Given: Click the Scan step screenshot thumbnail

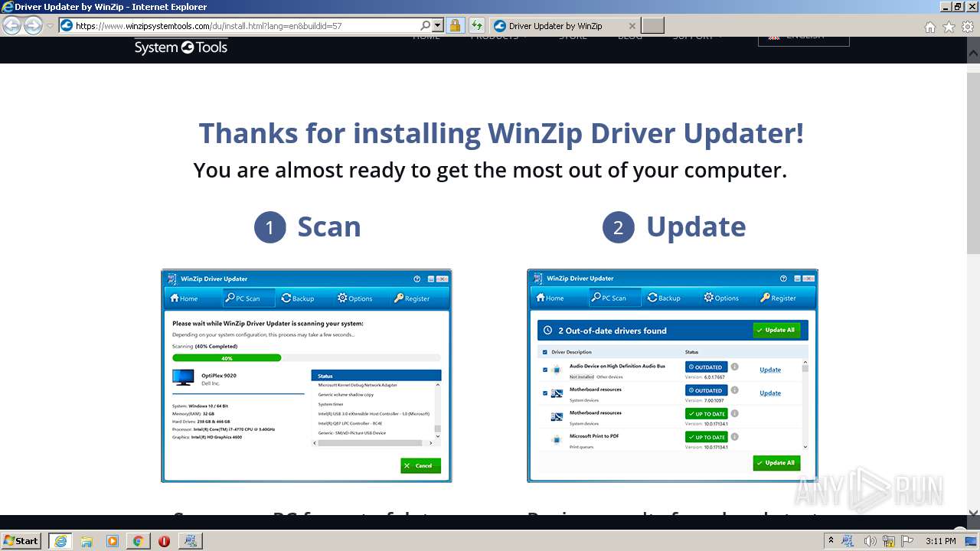Looking at the screenshot, I should (306, 376).
